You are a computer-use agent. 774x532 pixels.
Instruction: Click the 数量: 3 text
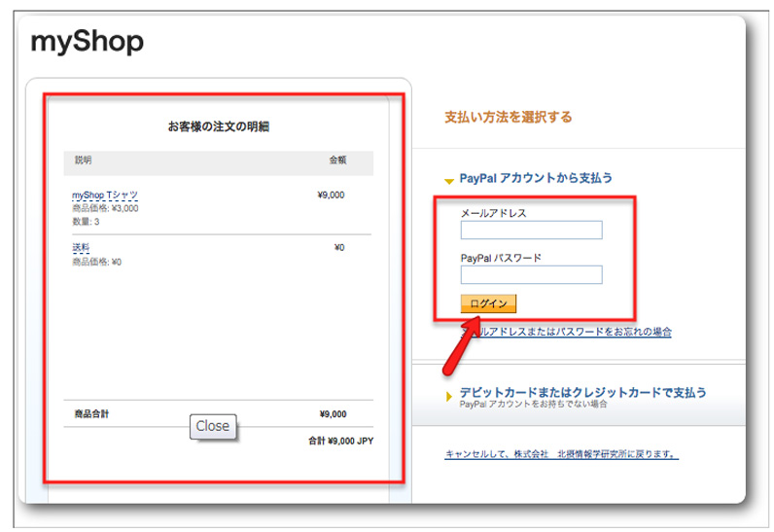coord(86,222)
